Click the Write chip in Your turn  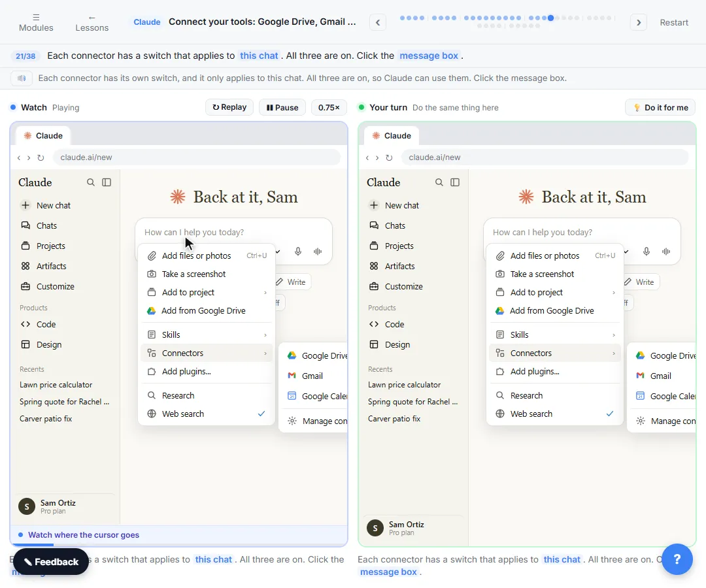coord(641,282)
